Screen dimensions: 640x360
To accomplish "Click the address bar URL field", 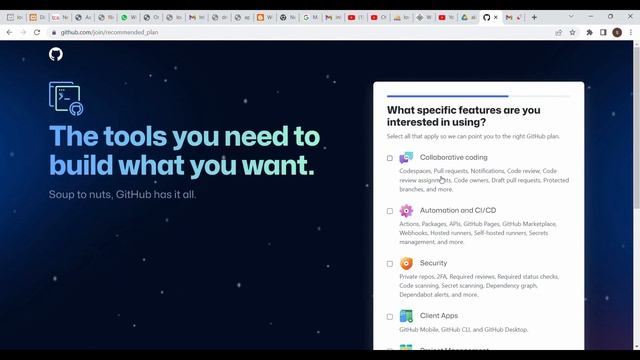I will coord(302,32).
